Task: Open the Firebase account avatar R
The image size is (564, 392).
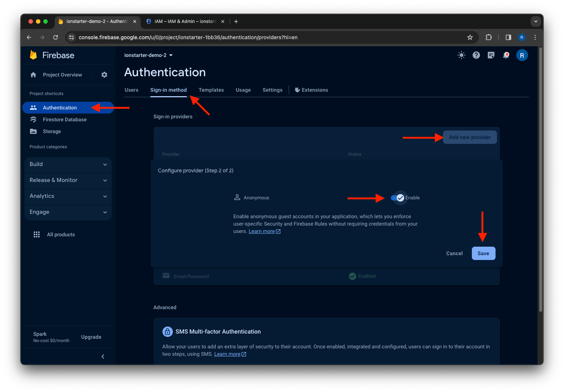Action: (522, 55)
